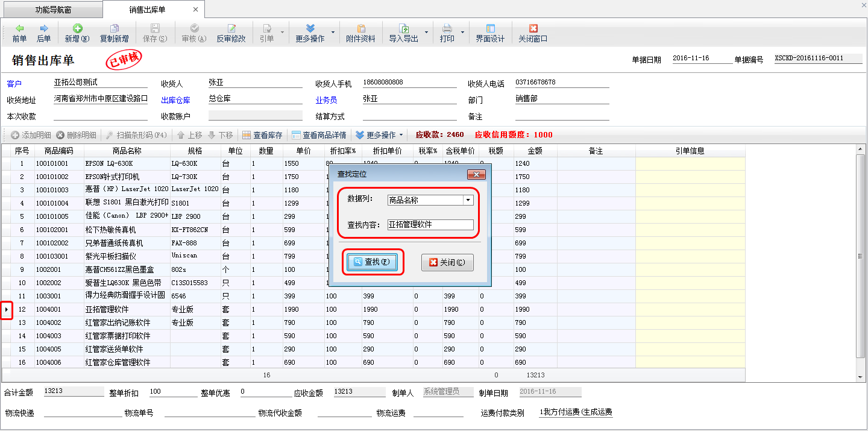Click the 新增 add new icon
868x431 pixels.
[x=77, y=33]
